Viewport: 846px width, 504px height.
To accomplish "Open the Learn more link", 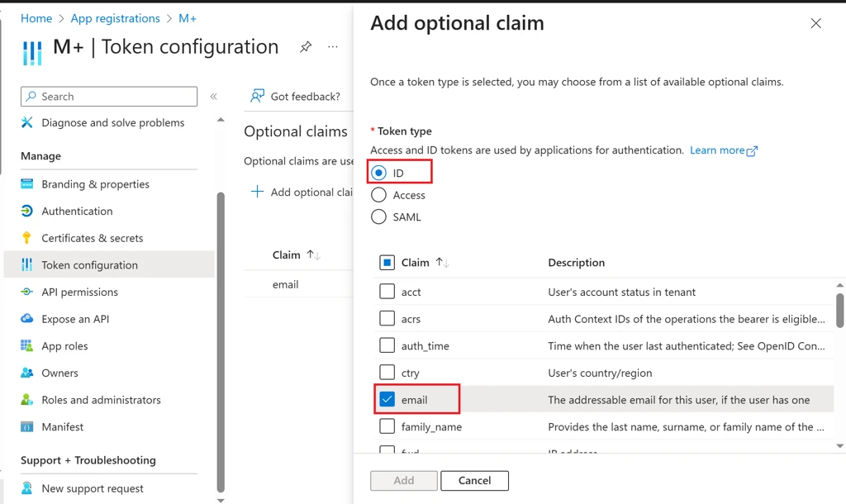I will pyautogui.click(x=718, y=150).
